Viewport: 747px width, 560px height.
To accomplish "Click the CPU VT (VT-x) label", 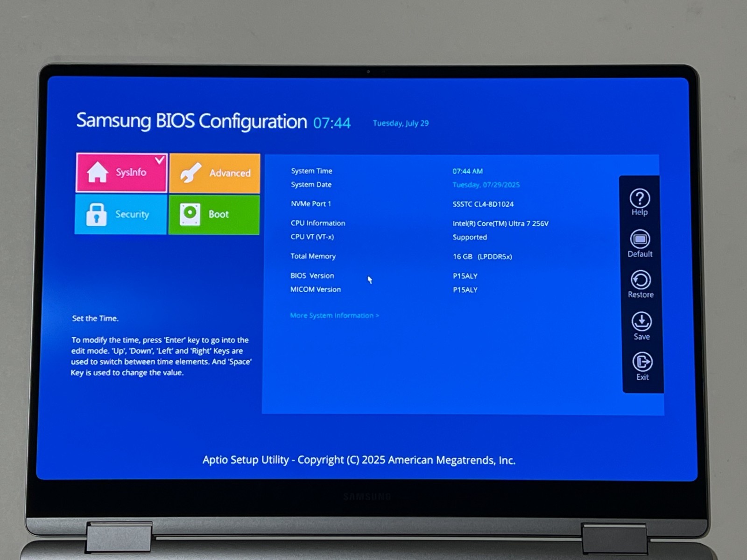I will click(312, 237).
